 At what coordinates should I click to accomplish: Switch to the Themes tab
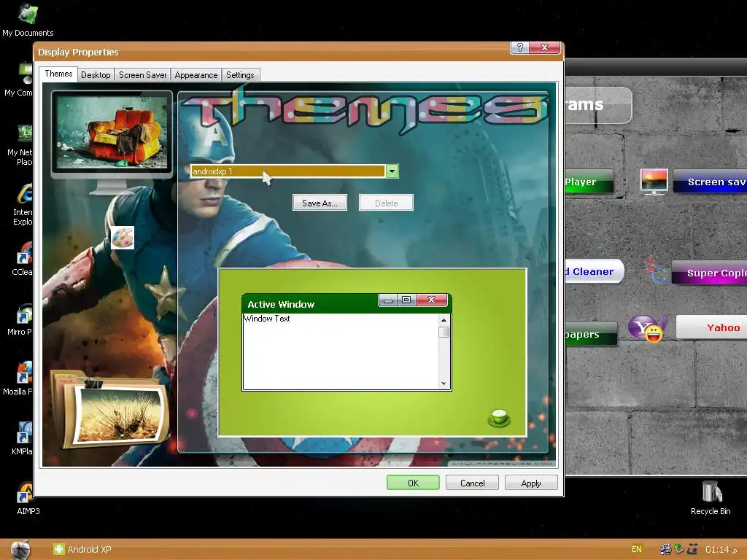[x=58, y=74]
